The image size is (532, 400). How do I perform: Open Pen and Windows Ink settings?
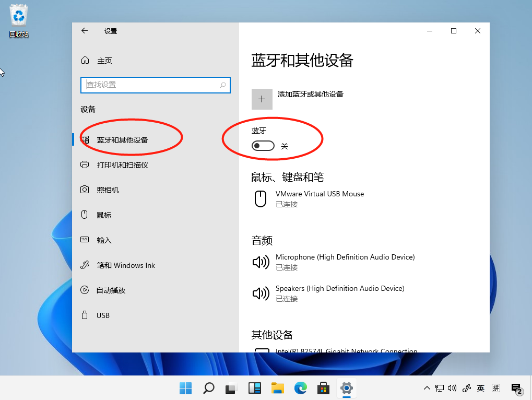point(125,265)
